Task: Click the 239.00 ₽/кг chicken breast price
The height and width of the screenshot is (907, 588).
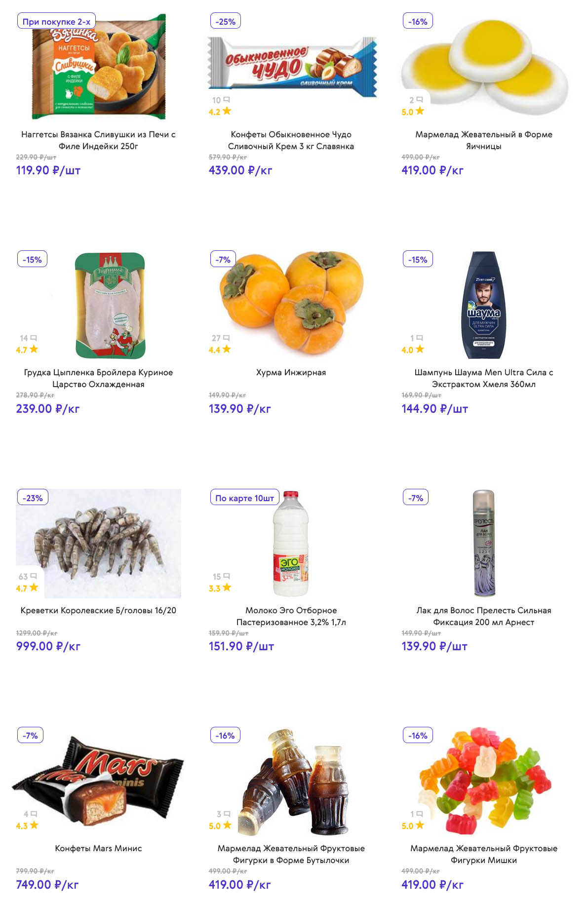Action: (48, 409)
